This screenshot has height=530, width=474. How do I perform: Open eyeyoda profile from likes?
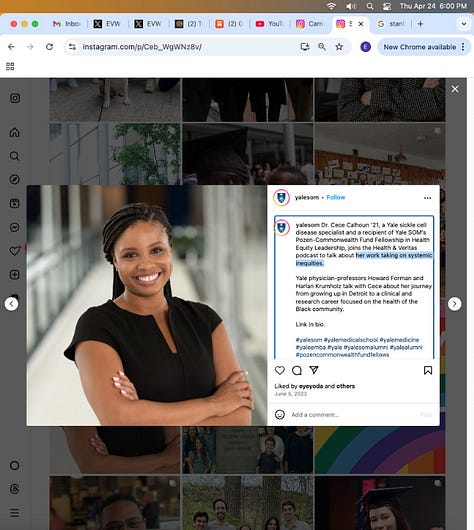click(x=311, y=386)
